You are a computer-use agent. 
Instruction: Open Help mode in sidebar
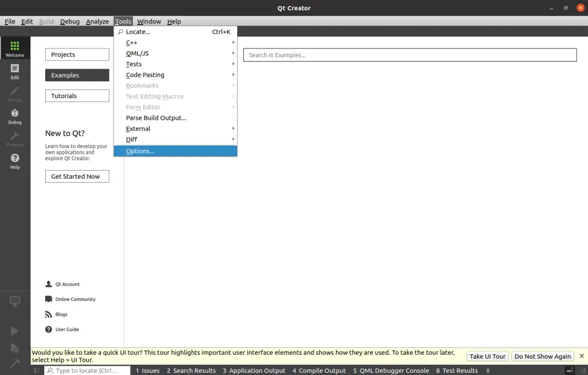pos(15,161)
